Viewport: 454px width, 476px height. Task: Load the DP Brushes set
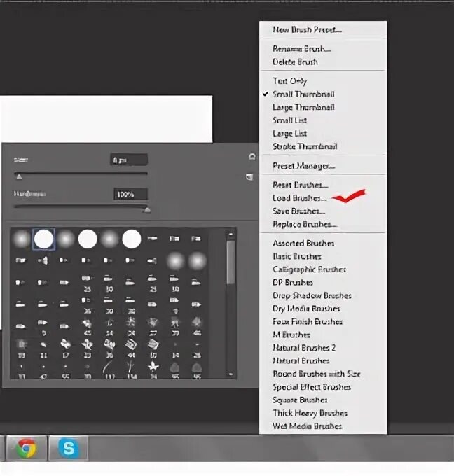[x=293, y=282]
